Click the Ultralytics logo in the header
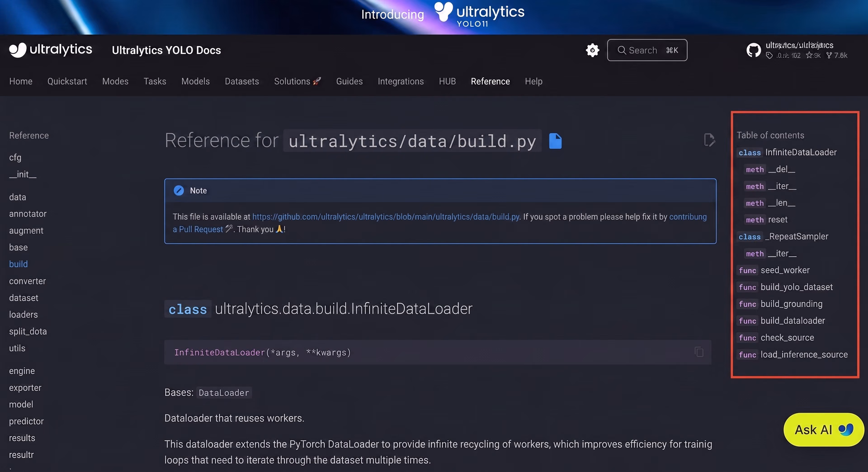Image resolution: width=868 pixels, height=472 pixels. [51, 50]
